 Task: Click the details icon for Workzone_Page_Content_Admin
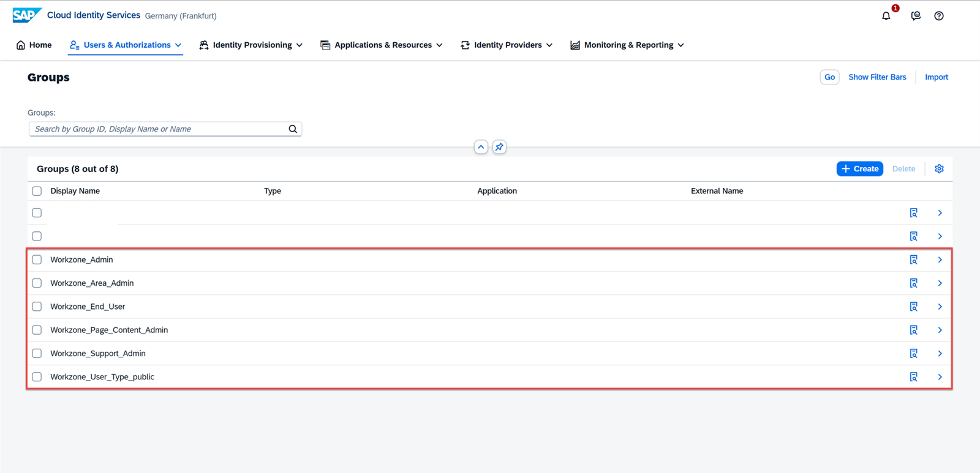(x=913, y=330)
